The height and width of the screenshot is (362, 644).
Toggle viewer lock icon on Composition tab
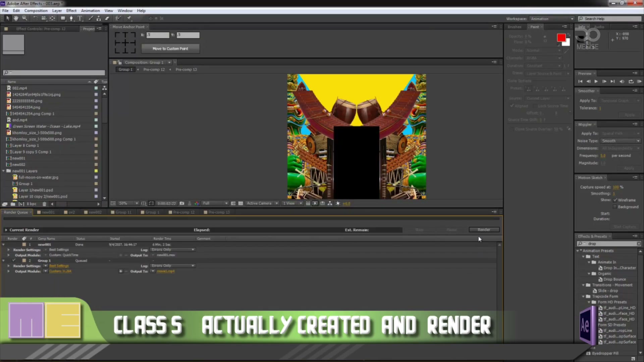[x=120, y=62]
